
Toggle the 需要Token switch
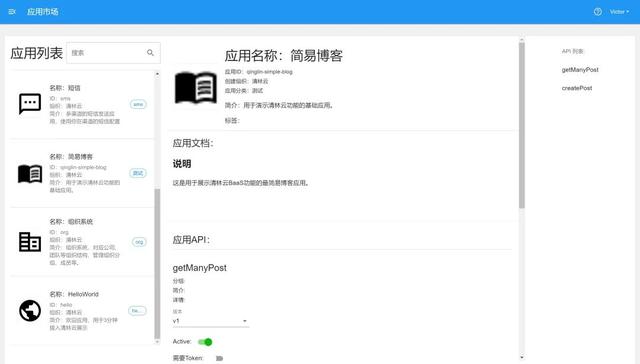[219, 358]
